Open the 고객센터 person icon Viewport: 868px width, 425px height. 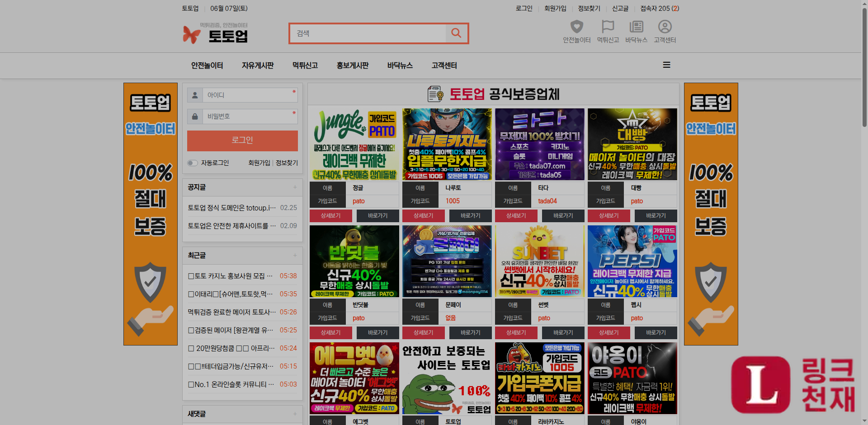(665, 27)
